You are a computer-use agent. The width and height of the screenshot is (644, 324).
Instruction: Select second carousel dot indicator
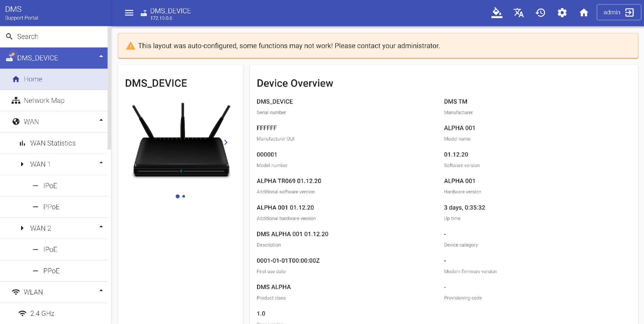(x=184, y=196)
